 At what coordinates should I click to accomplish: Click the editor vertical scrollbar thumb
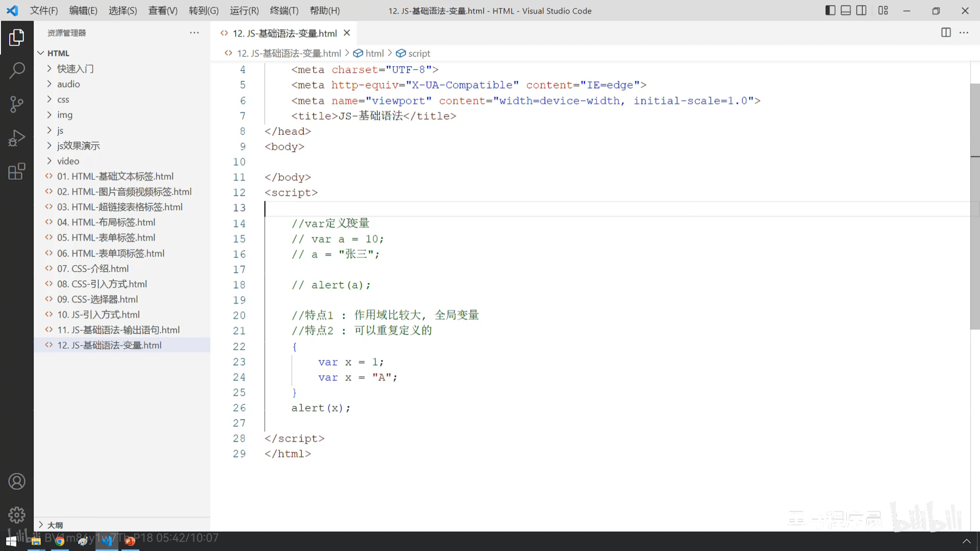[975, 207]
